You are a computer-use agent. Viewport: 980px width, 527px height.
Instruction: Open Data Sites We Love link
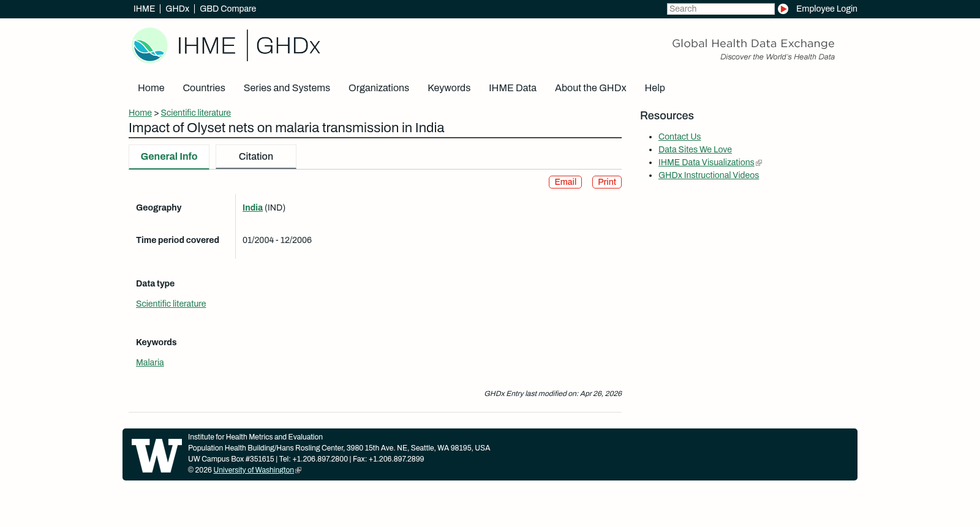click(695, 149)
